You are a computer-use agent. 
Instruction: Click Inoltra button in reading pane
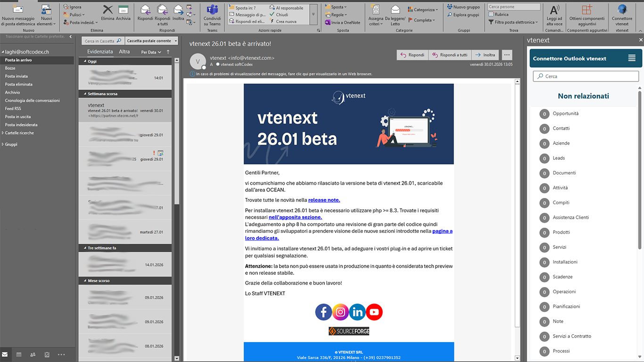point(485,55)
